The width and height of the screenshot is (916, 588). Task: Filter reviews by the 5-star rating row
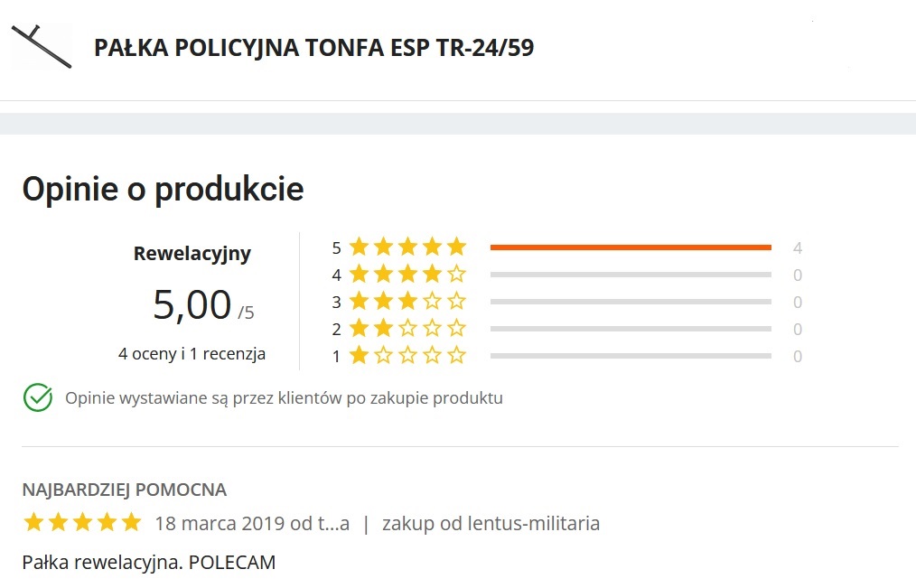(631, 246)
